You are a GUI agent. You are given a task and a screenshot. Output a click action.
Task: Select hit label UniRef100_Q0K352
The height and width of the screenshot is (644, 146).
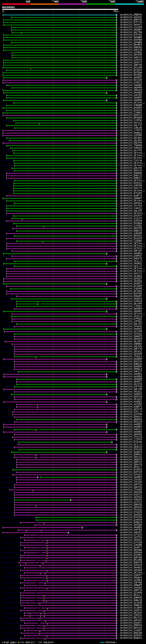(x=131, y=95)
